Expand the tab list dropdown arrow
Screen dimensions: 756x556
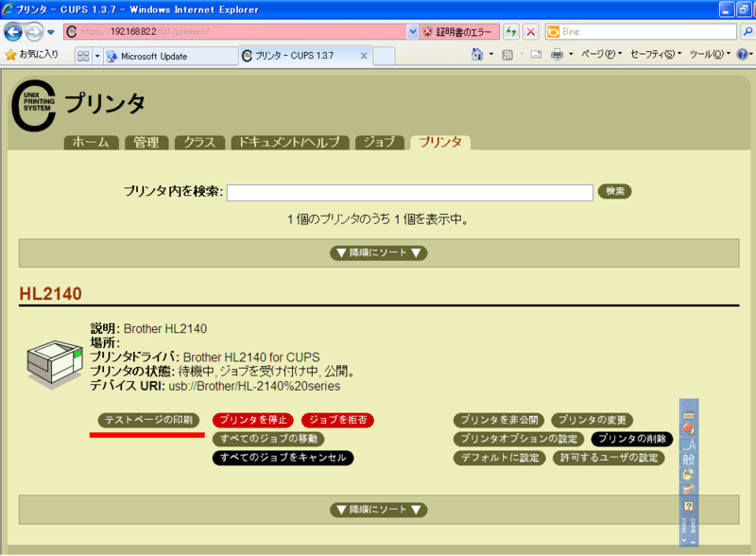click(x=97, y=56)
